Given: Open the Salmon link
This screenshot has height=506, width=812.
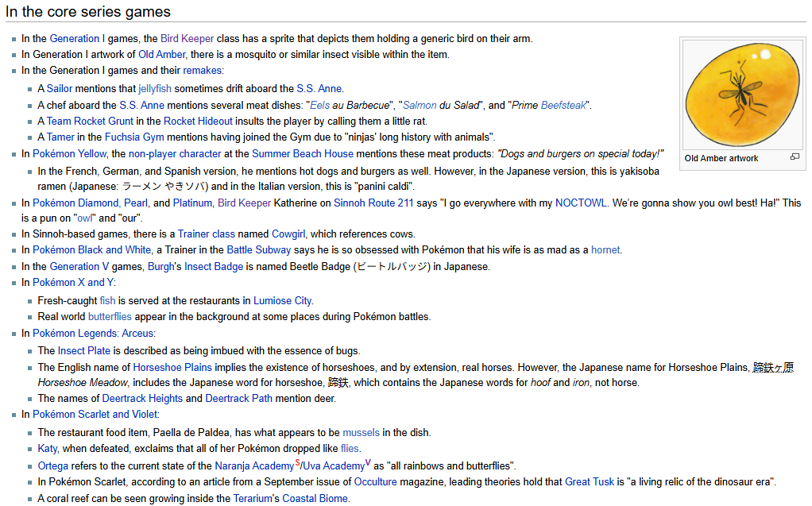Looking at the screenshot, I should pos(420,105).
